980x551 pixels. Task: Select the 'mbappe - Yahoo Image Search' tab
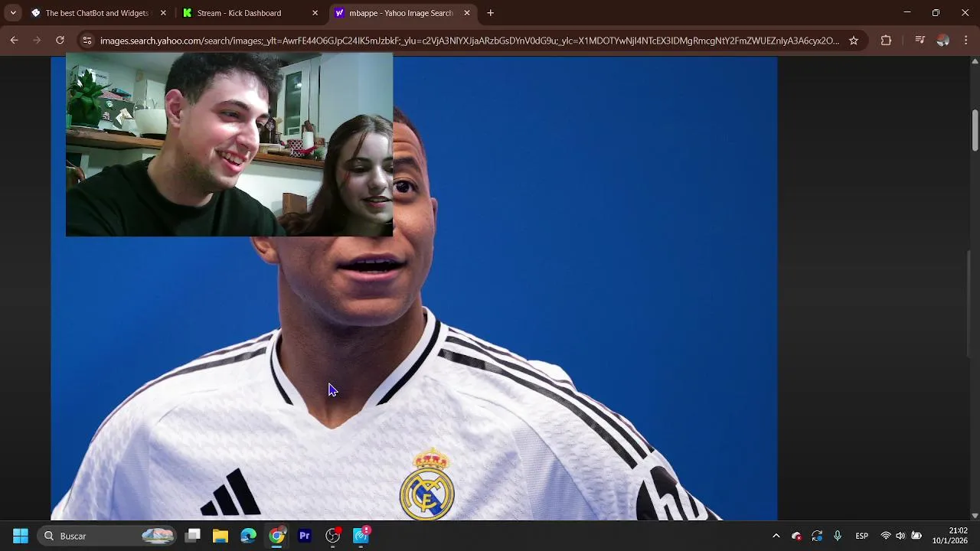(x=403, y=13)
